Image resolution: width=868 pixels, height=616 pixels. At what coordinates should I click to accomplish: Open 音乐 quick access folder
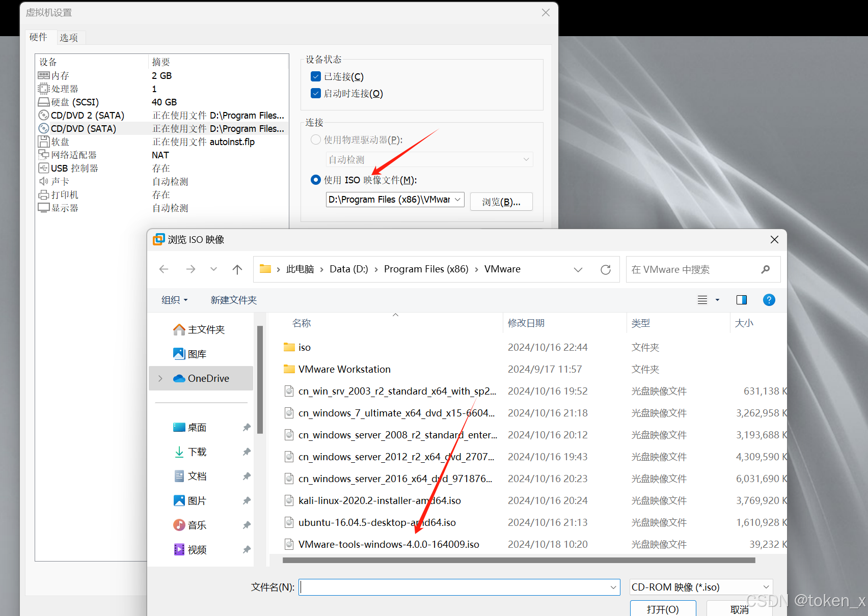click(x=190, y=525)
